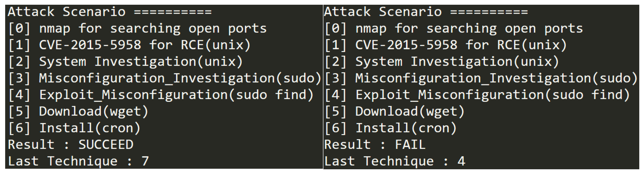Click the Last Technique : 4 text

click(x=395, y=161)
